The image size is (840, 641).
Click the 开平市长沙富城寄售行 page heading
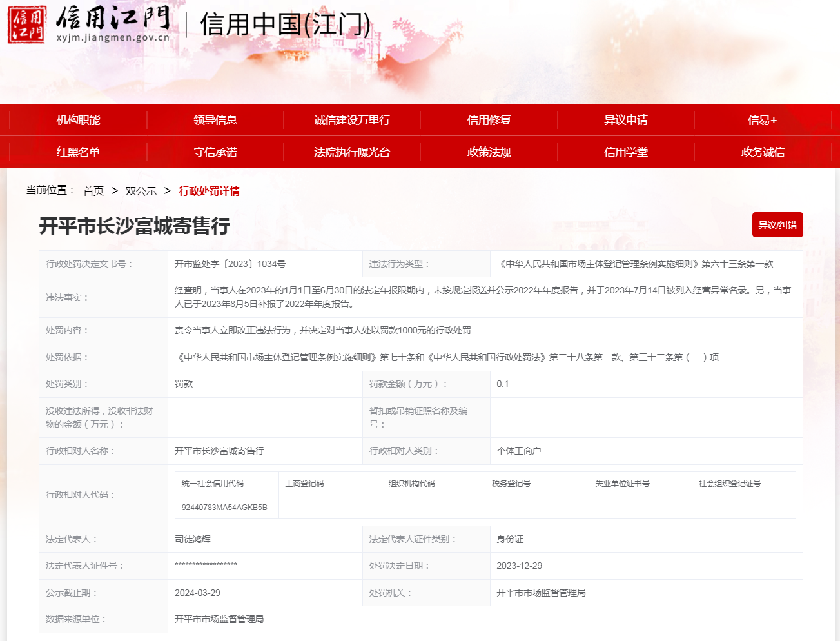134,226
